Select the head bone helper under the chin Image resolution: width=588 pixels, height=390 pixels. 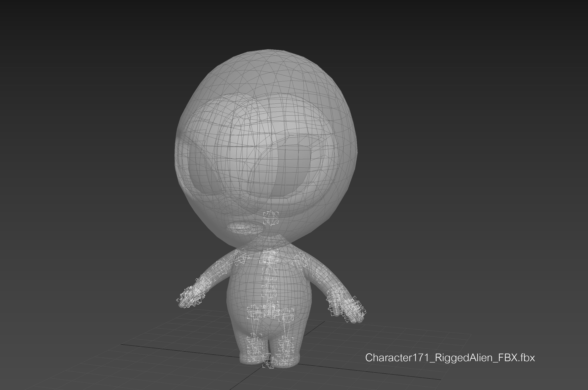click(x=271, y=218)
